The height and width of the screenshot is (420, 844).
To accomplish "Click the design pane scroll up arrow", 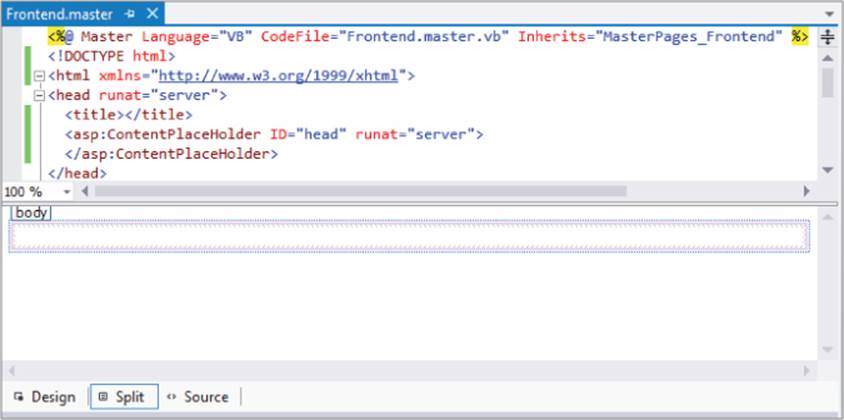I will (827, 217).
